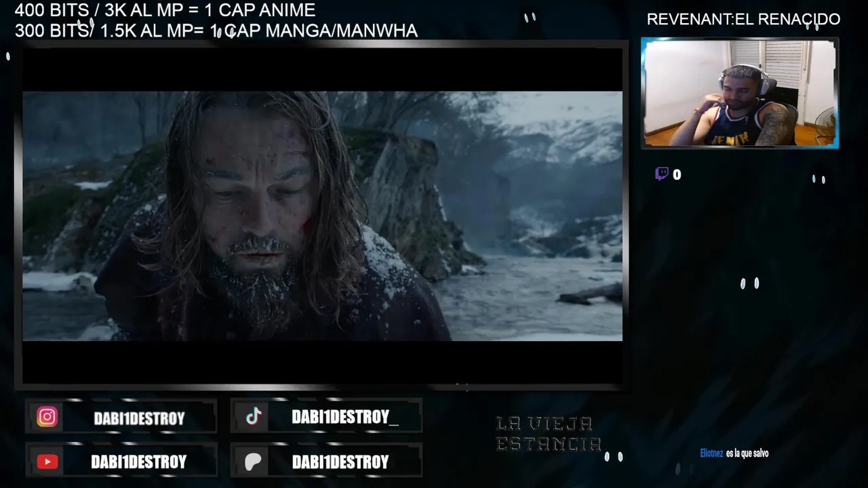Click the streamer webcam feed
868x488 pixels.
(740, 93)
